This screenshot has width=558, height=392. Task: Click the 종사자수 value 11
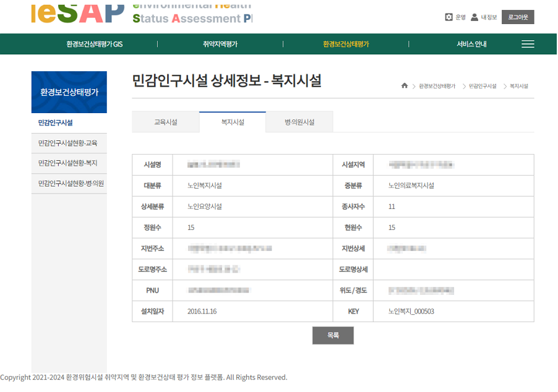[392, 207]
